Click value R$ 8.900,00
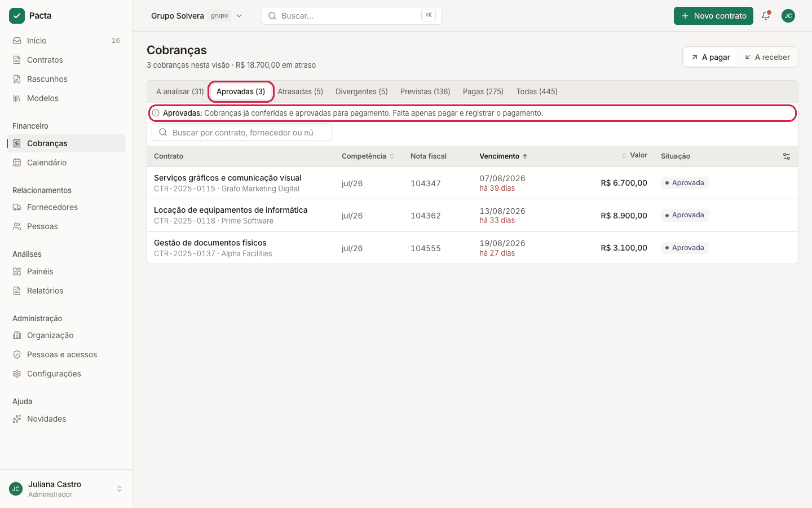 (x=624, y=216)
